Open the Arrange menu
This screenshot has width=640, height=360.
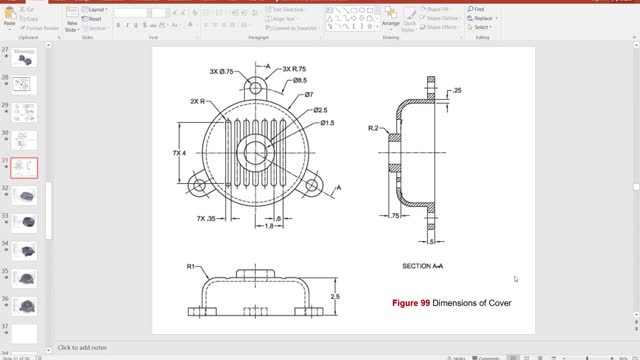[x=391, y=18]
